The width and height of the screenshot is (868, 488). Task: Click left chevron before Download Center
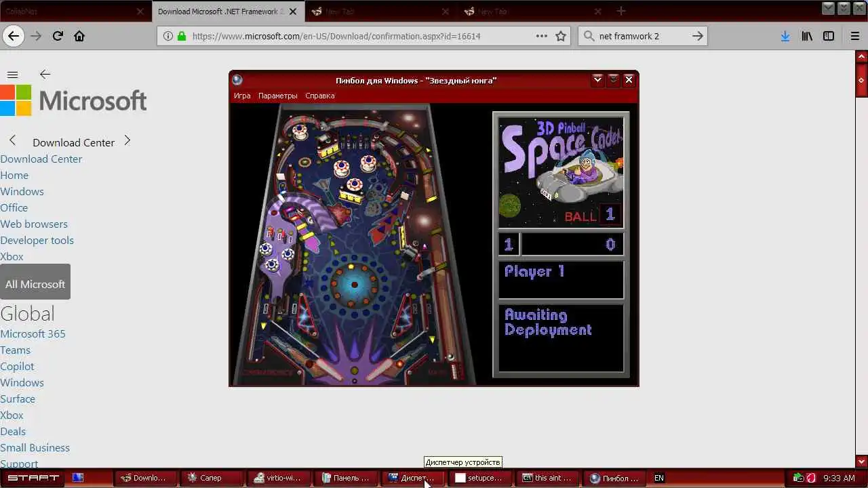[x=12, y=140]
